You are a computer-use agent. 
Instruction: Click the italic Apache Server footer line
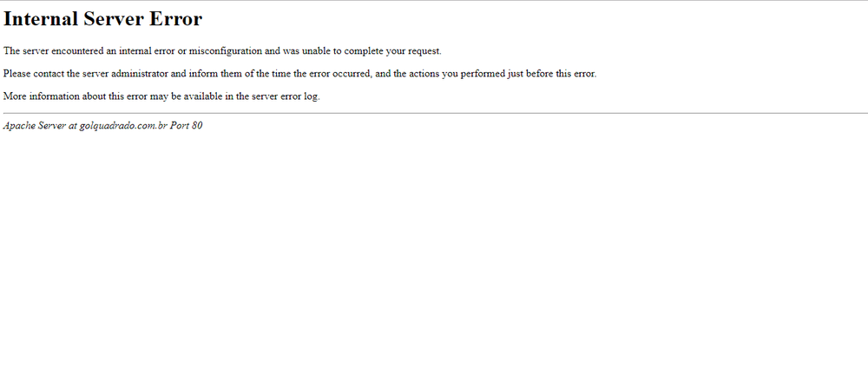click(x=102, y=126)
